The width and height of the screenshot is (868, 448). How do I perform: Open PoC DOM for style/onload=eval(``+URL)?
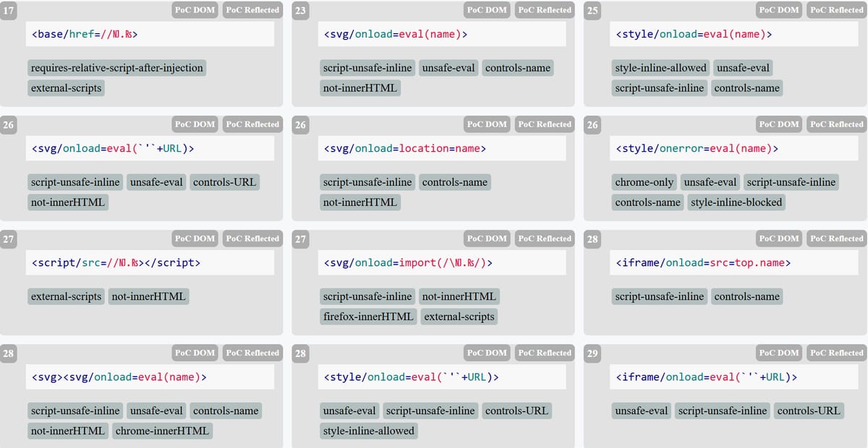point(487,353)
